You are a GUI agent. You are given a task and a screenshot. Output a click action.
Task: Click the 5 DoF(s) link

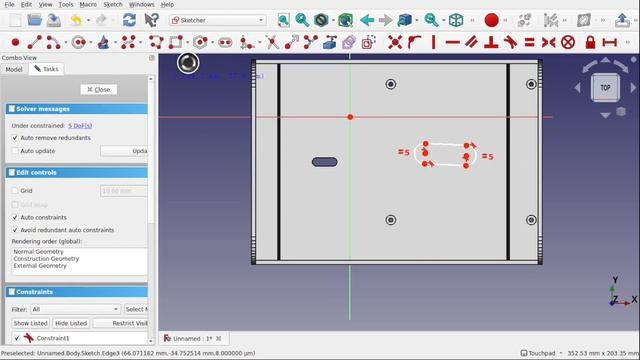(80, 126)
